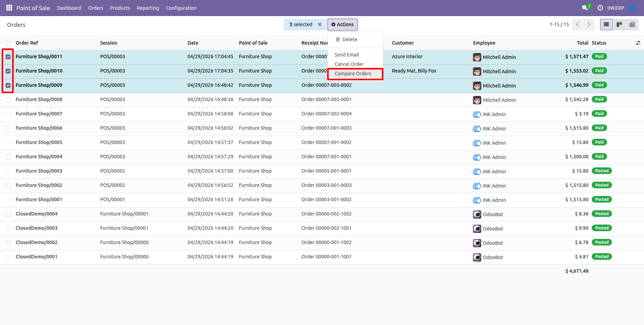Screen dimensions: 644x325
Task: Click the 1-15 / 15 pager counter
Action: tap(559, 24)
